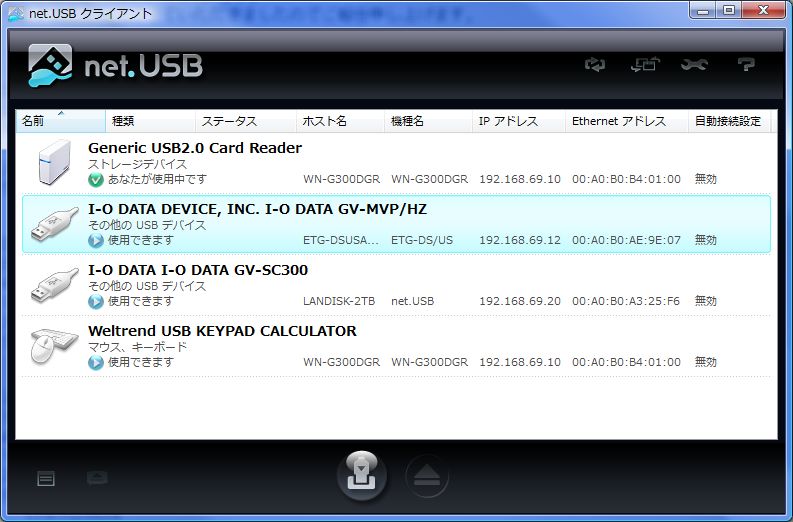The image size is (793, 522).
Task: Sort by the ホスト名 column header
Action: [x=340, y=121]
